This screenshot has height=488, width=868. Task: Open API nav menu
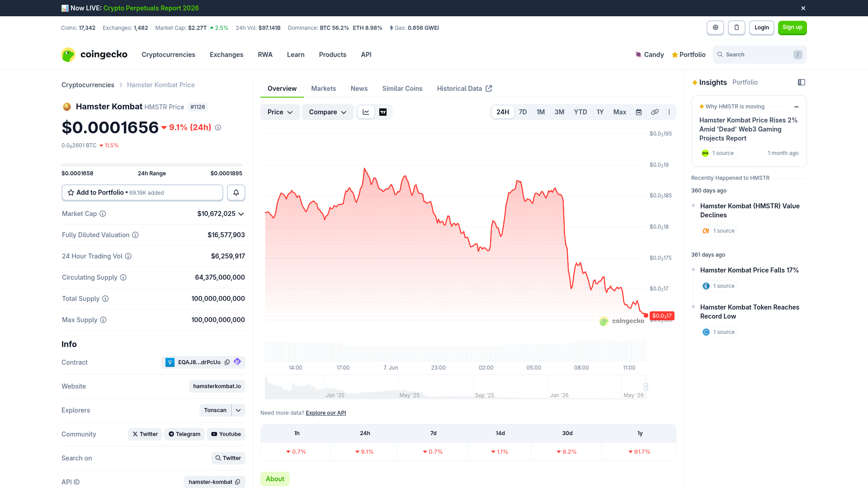(366, 55)
